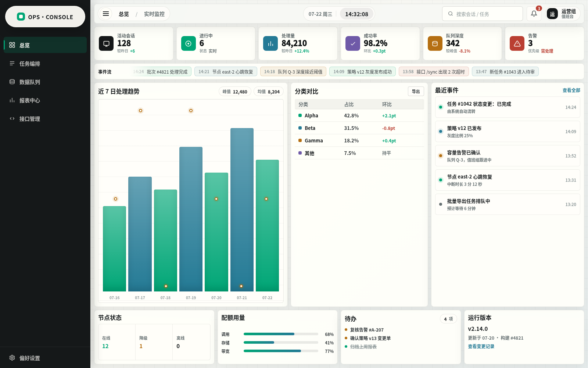The image size is (588, 368).
Task: Click the 告警 warning triangle icon
Action: (517, 43)
